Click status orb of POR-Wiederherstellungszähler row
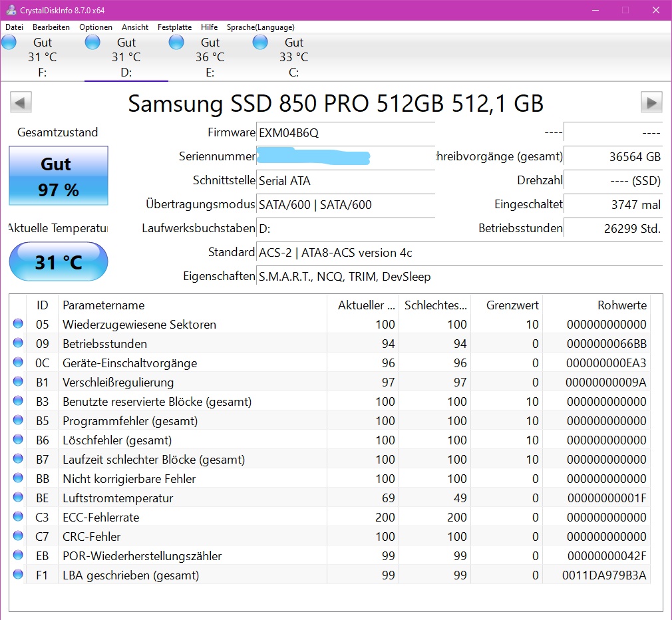This screenshot has height=620, width=672. (x=18, y=555)
